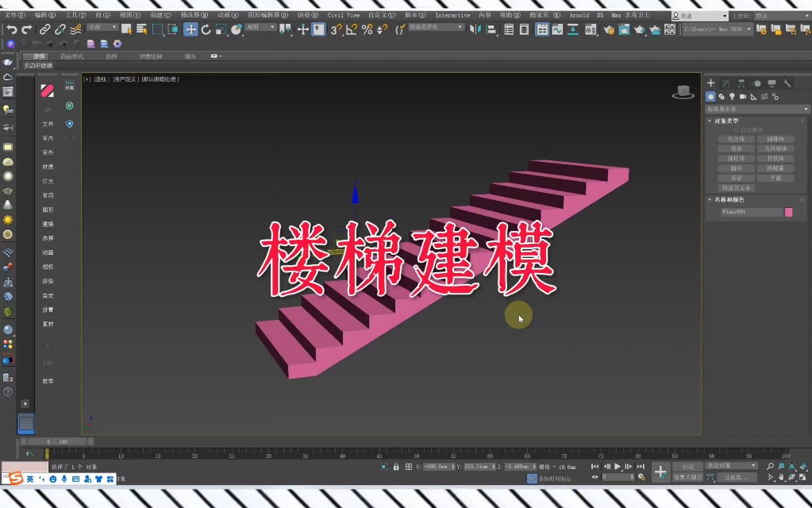This screenshot has height=508, width=812.
Task: Select the Cameras category icon
Action: [743, 96]
